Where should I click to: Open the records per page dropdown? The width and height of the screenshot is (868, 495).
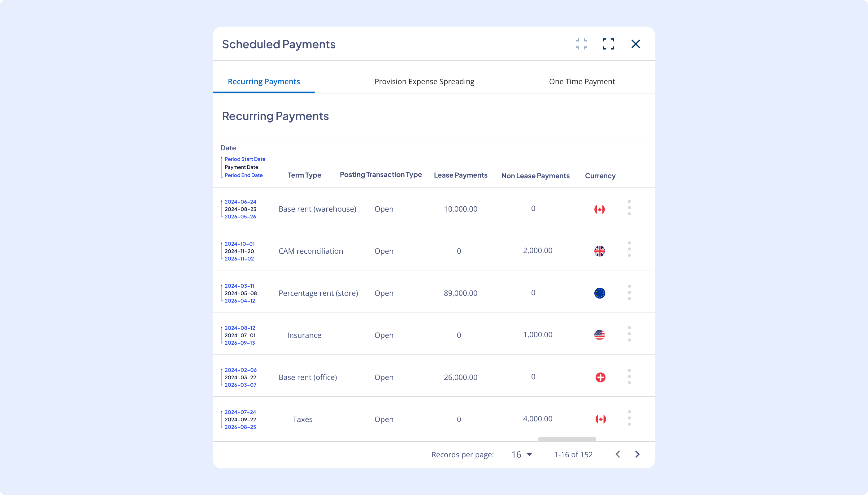(522, 454)
